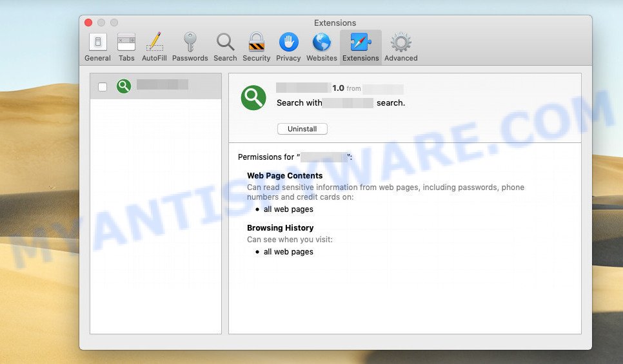This screenshot has height=364, width=623.
Task: Open the General preferences pane
Action: [97, 47]
